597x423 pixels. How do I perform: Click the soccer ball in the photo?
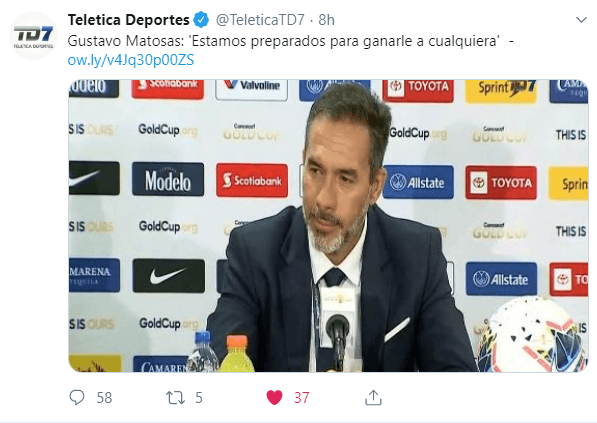pos(532,335)
